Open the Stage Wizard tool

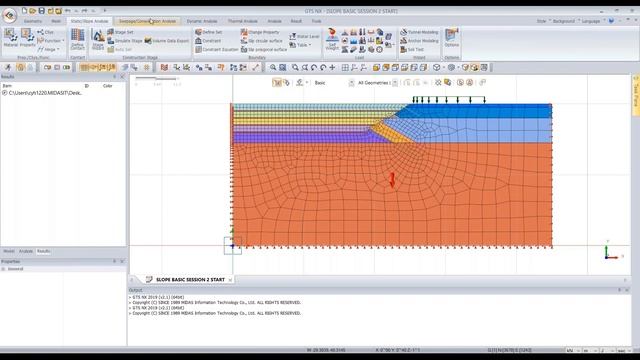(x=98, y=40)
